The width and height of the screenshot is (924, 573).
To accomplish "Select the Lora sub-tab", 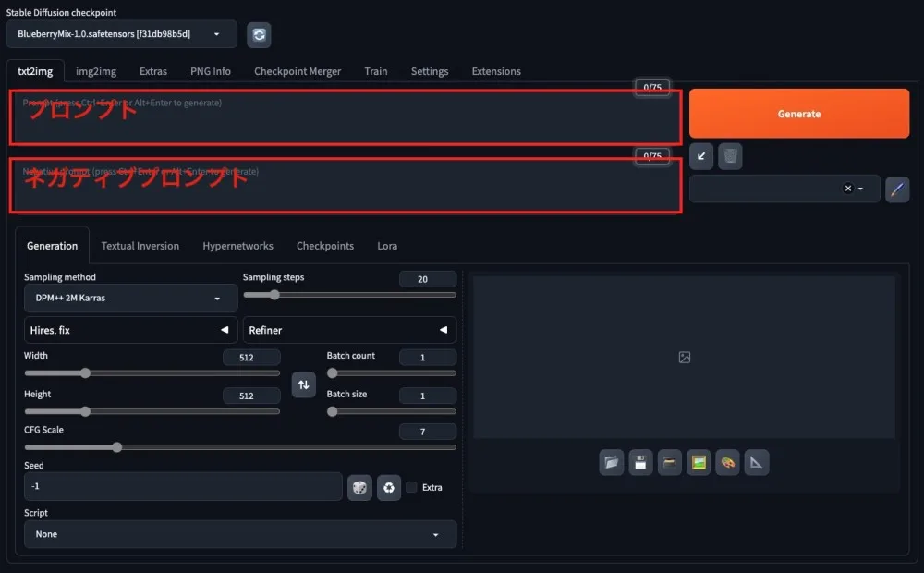I will pyautogui.click(x=387, y=246).
